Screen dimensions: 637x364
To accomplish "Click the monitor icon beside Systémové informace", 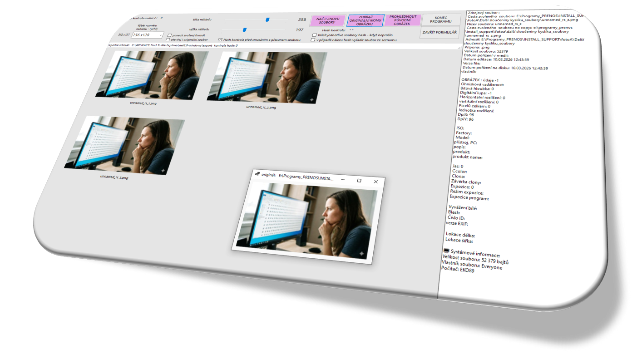I will coord(446,251).
